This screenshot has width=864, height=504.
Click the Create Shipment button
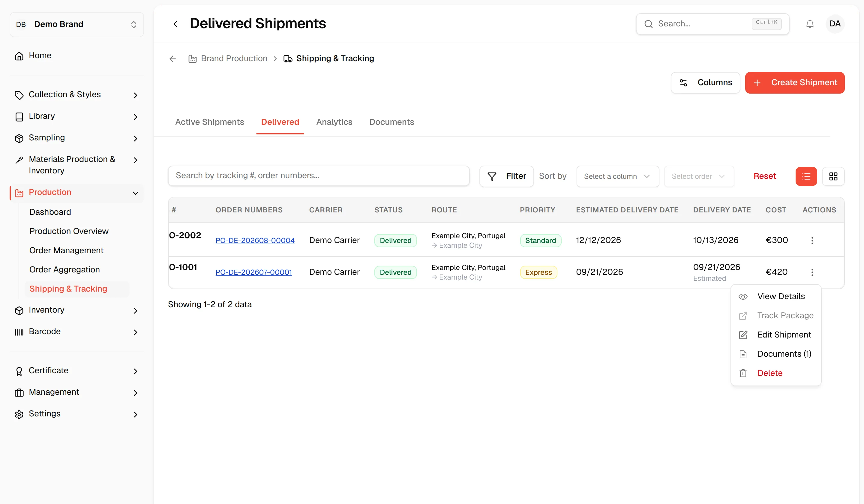point(794,82)
